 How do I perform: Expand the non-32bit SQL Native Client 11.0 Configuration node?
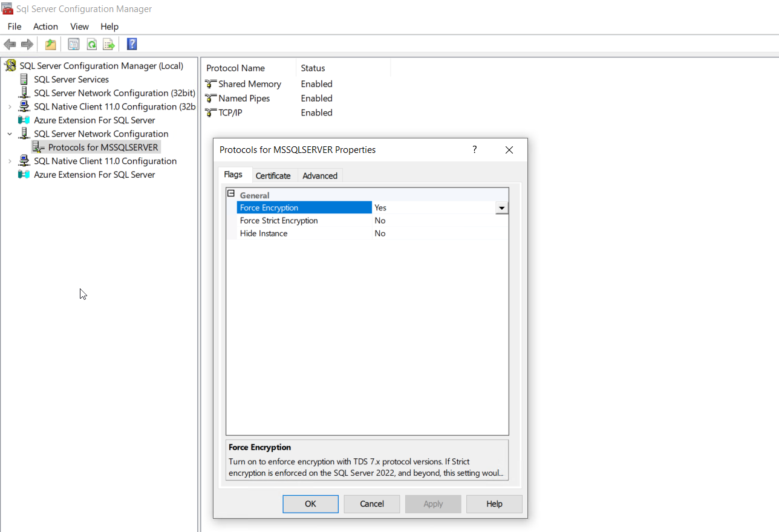10,161
